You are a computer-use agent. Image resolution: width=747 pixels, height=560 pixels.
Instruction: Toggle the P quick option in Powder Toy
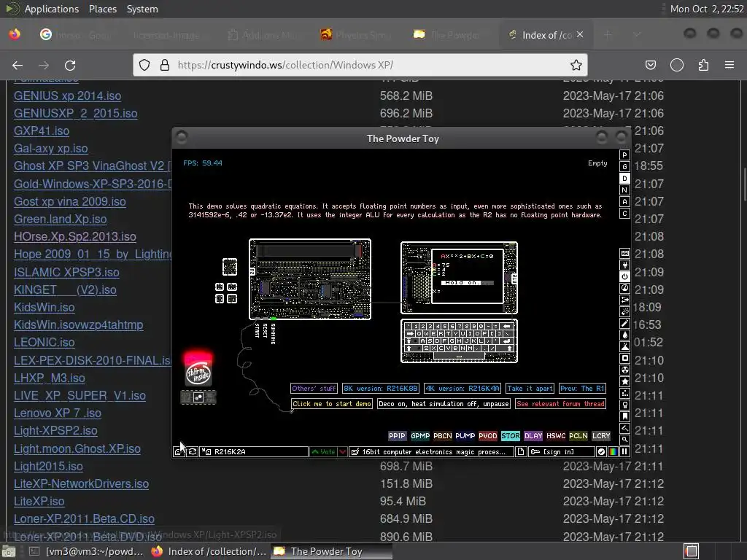click(624, 155)
